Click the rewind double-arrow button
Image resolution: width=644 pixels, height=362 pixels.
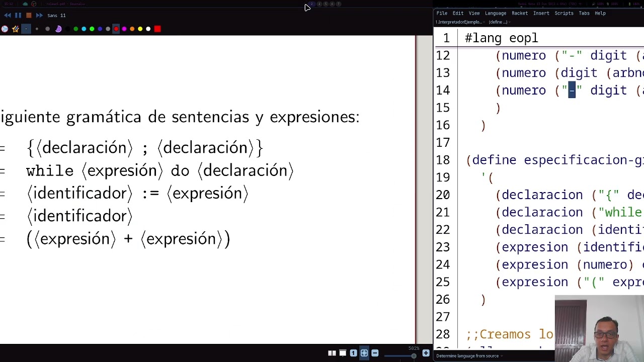click(8, 16)
